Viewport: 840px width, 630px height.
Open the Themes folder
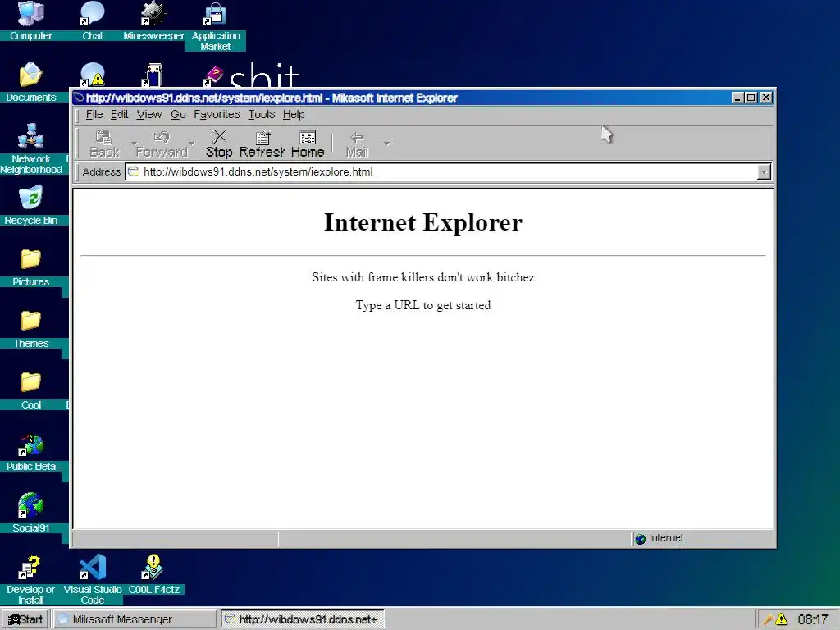click(30, 328)
